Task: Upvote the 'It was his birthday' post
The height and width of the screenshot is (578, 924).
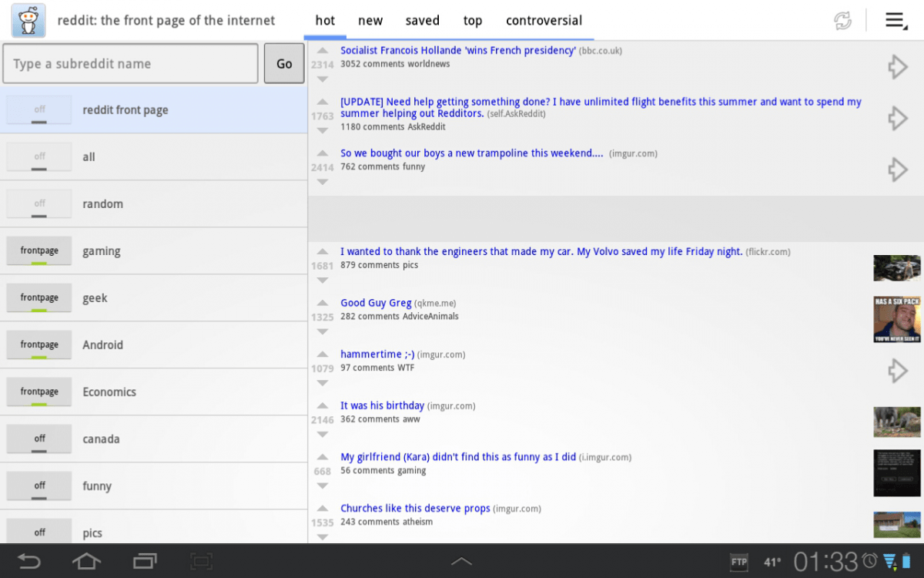Action: [323, 405]
